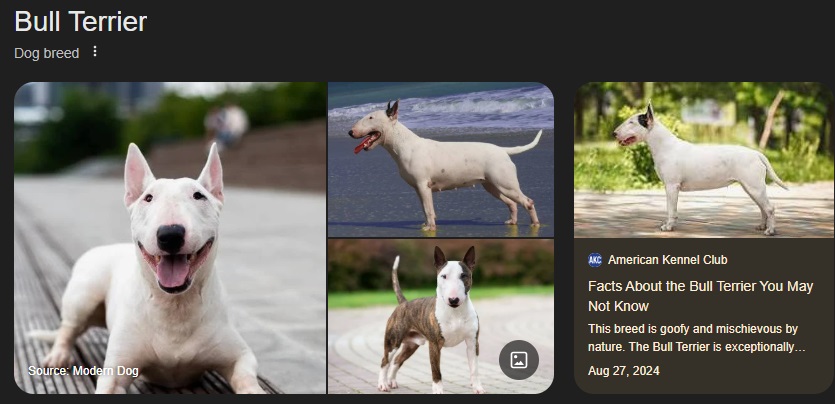Click the Dog breed subtitle

[47, 53]
